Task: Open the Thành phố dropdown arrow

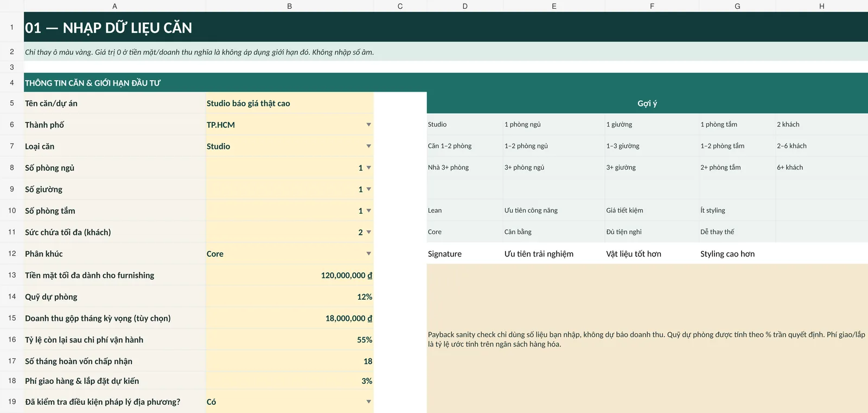Action: click(368, 125)
